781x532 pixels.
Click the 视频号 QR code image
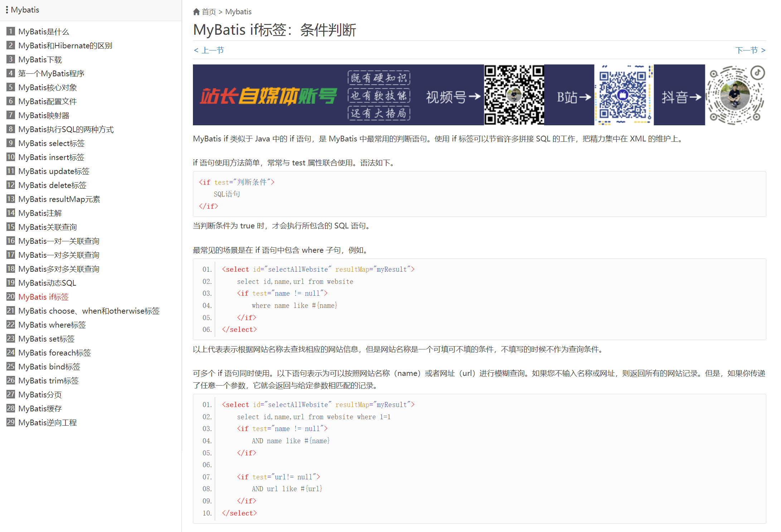click(514, 95)
